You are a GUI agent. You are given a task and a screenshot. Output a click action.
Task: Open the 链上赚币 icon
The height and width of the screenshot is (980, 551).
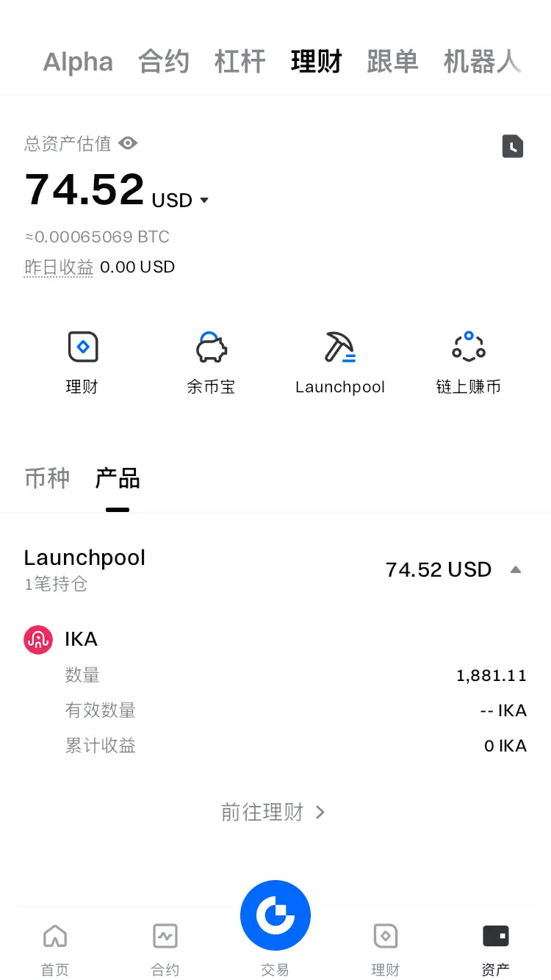(x=469, y=347)
